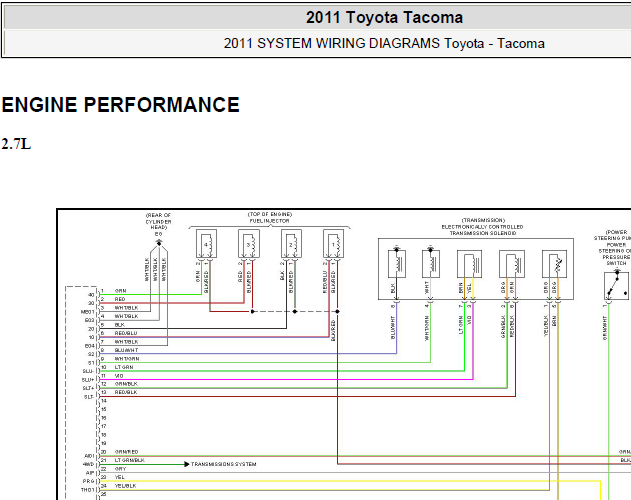Click the REAR OF CYLINDER HEAD label
The image size is (631, 500).
point(159,221)
